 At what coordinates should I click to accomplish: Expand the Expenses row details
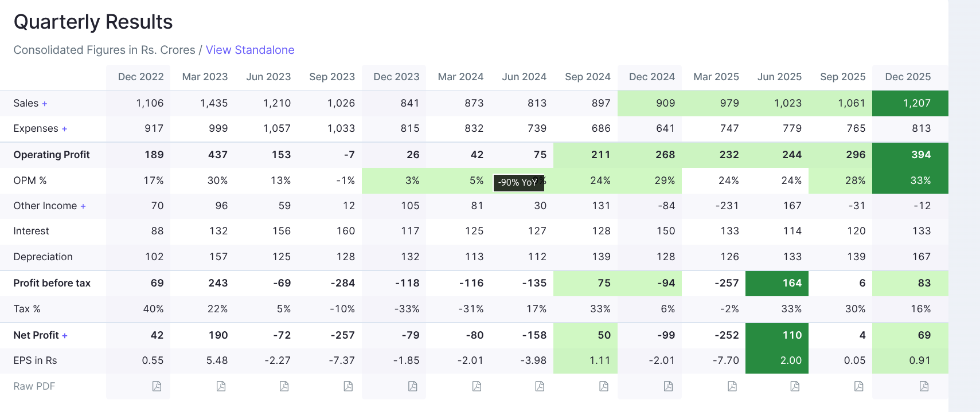coord(64,129)
